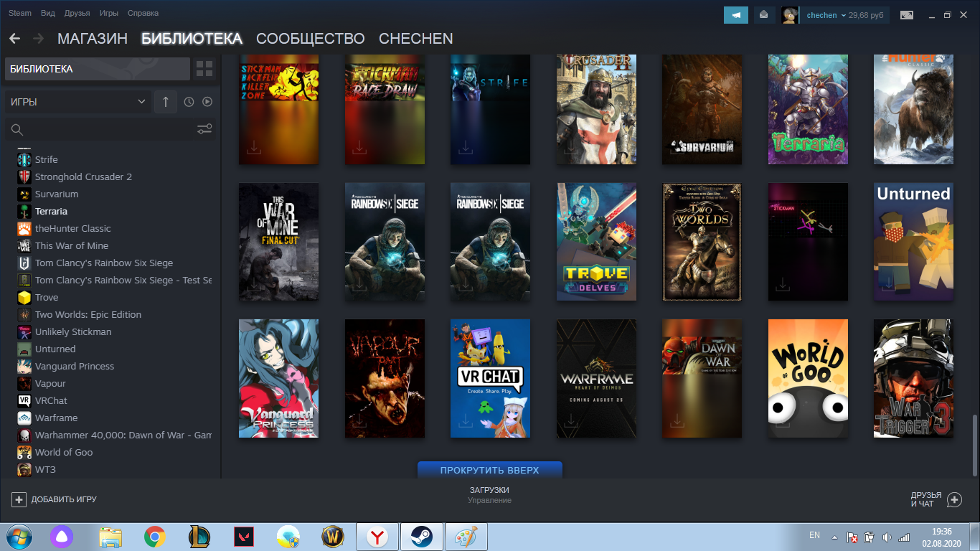The width and height of the screenshot is (980, 551).
Task: Click Trove yellow cube icon in list
Action: 24,297
